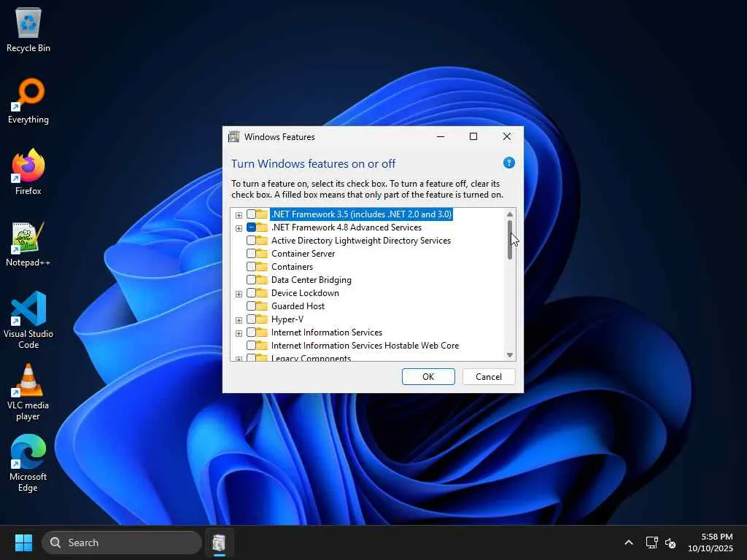Expand the Hyper-V tree node
747x560 pixels.
point(239,320)
